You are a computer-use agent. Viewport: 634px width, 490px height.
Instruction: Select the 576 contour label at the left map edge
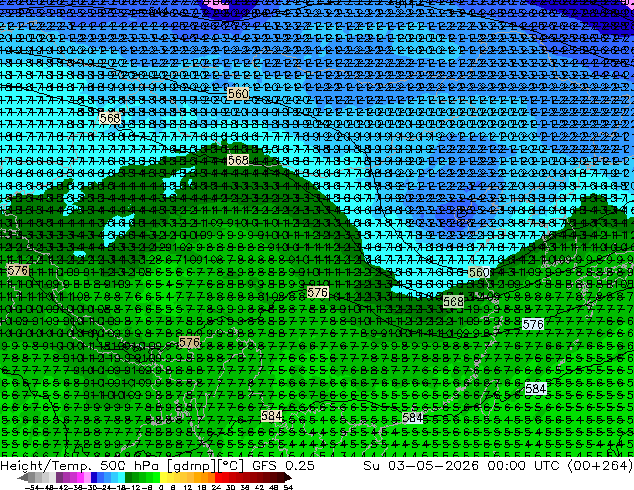(18, 270)
